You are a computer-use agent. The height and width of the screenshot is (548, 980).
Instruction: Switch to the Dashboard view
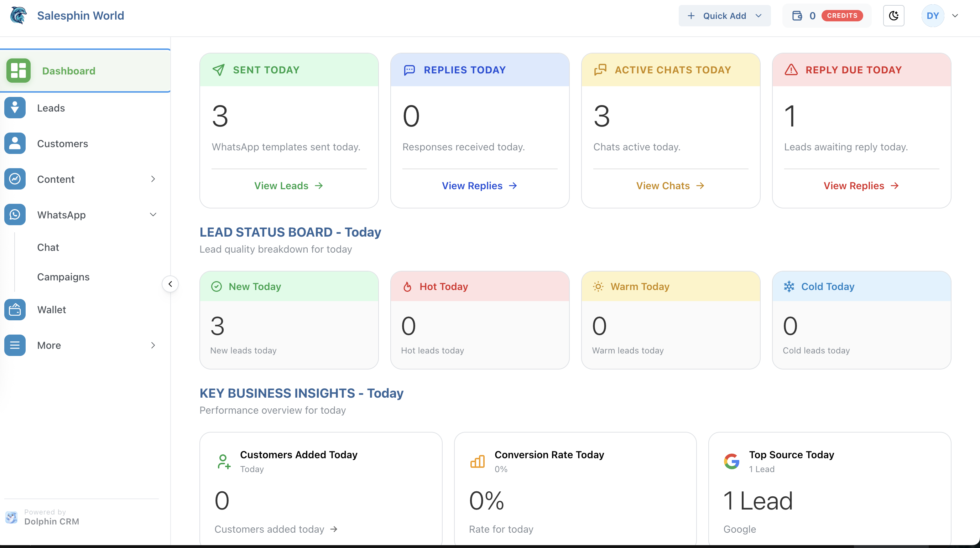[68, 71]
